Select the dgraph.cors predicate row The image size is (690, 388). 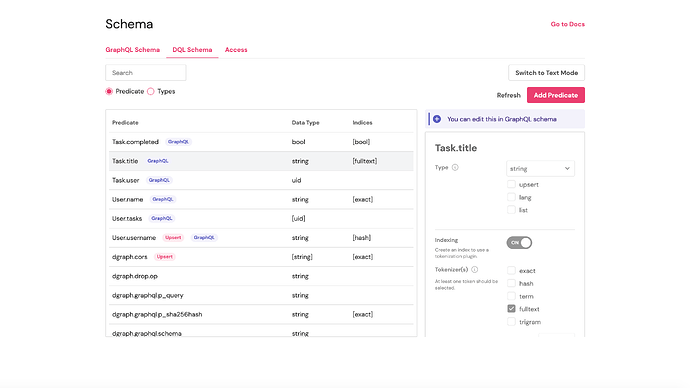pyautogui.click(x=261, y=257)
